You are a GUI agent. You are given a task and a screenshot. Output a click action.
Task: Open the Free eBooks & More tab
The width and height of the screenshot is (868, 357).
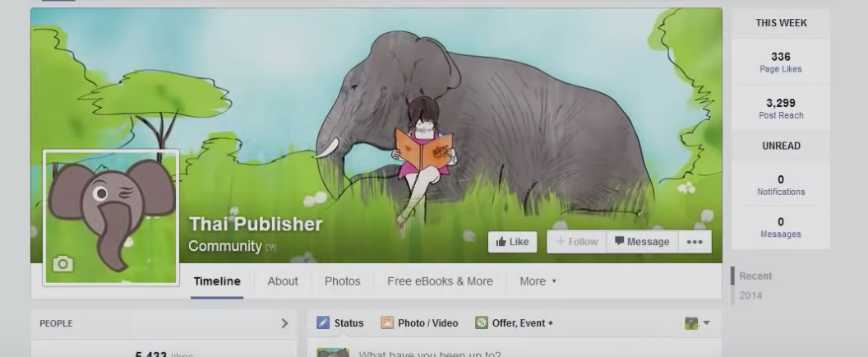(x=440, y=281)
